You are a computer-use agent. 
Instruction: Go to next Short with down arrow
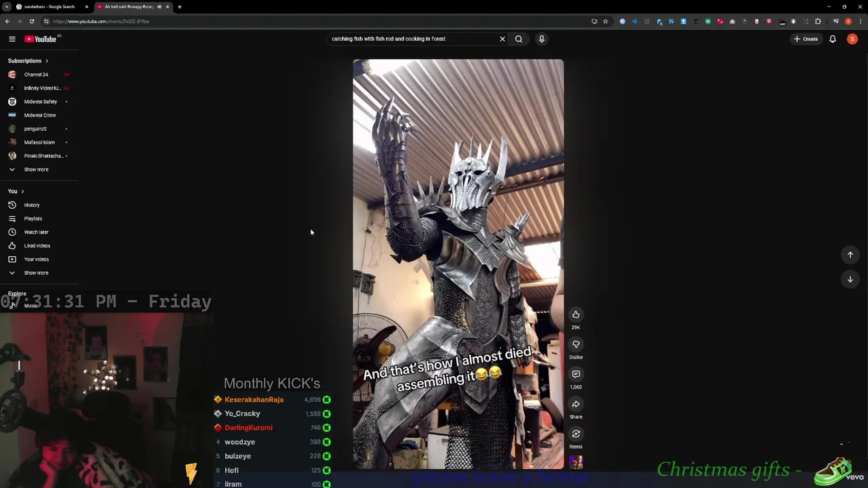tap(850, 279)
